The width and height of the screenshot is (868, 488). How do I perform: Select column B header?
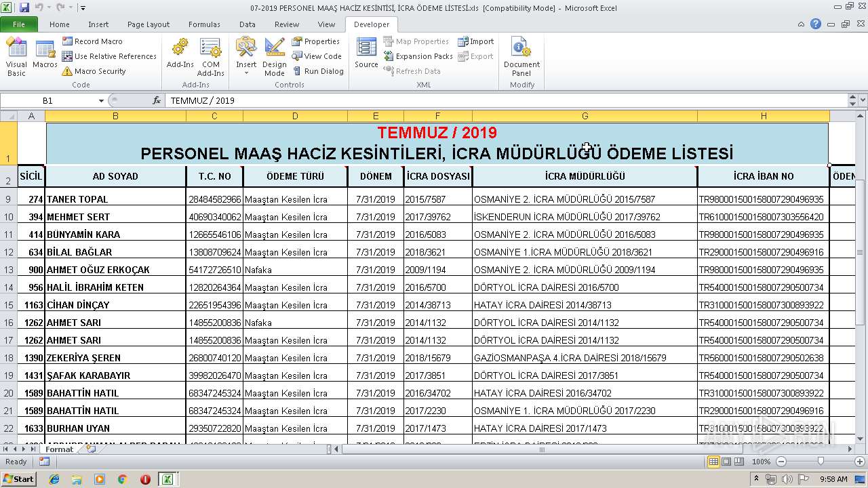115,116
